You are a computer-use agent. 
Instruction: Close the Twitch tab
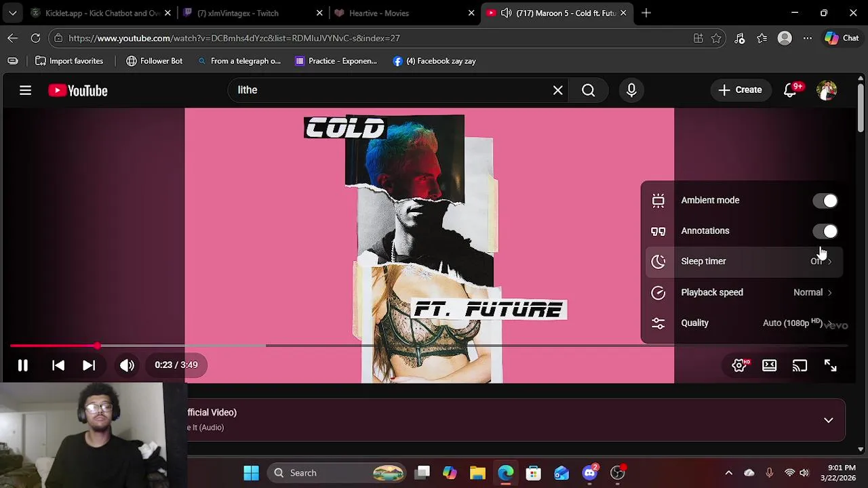point(319,13)
